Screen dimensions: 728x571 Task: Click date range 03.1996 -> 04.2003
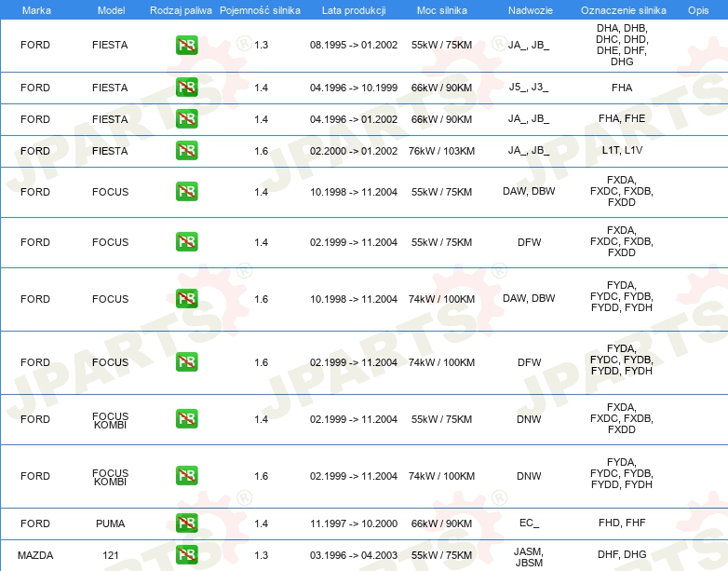pos(354,555)
